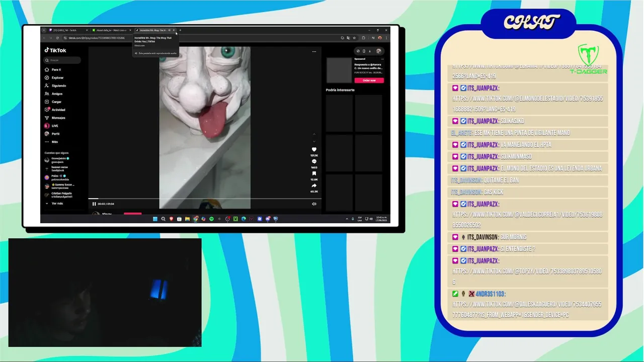Viewport: 644px width, 362px height.
Task: Open TikTok profile avatar at top right
Action: 379,51
